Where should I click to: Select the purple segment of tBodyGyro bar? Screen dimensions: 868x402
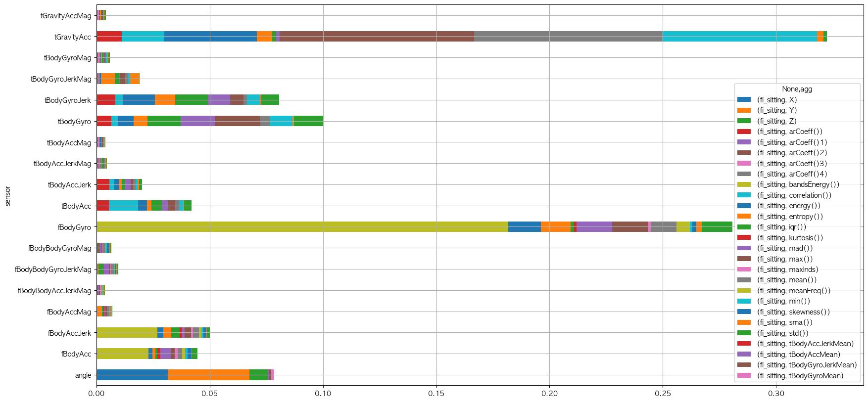coord(197,121)
